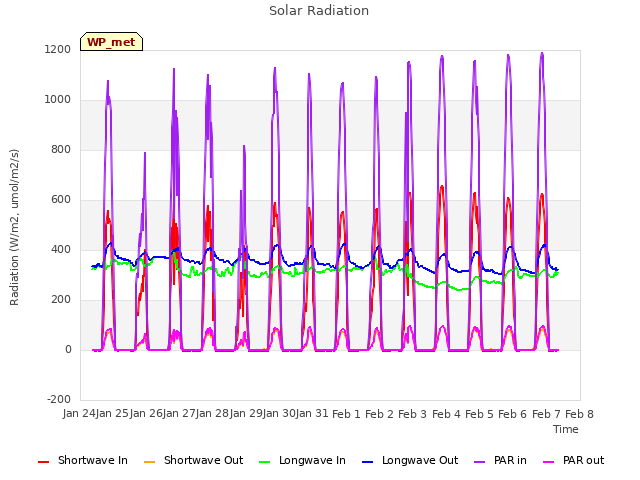
Task: Toggle PAR in legend entry
Action: pyautogui.click(x=500, y=460)
